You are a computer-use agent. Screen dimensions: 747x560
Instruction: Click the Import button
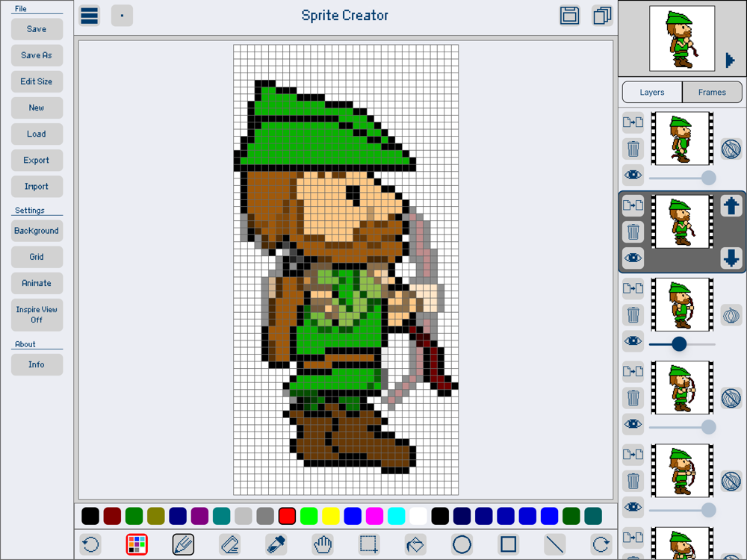coord(37,186)
